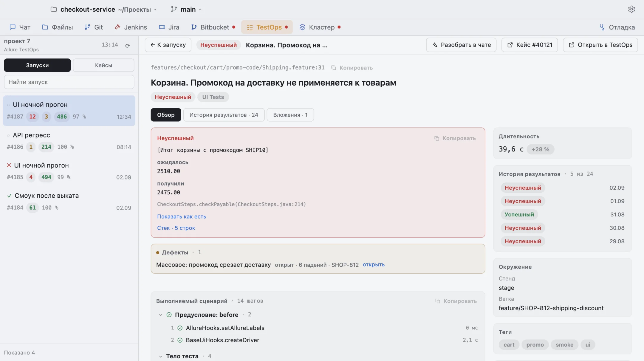Image resolution: width=644 pixels, height=361 pixels.
Task: Select run #4185 UI ночной прогон
Action: click(69, 171)
